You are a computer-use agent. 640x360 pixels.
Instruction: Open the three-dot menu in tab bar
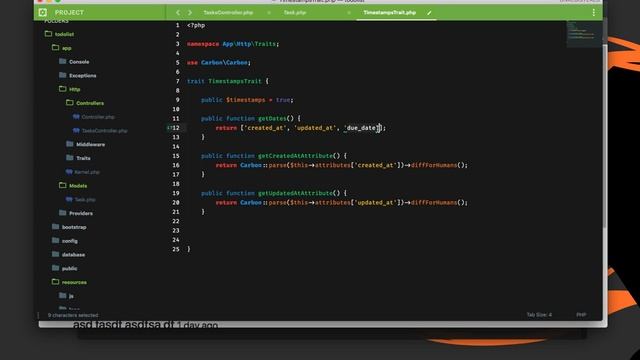tap(593, 13)
